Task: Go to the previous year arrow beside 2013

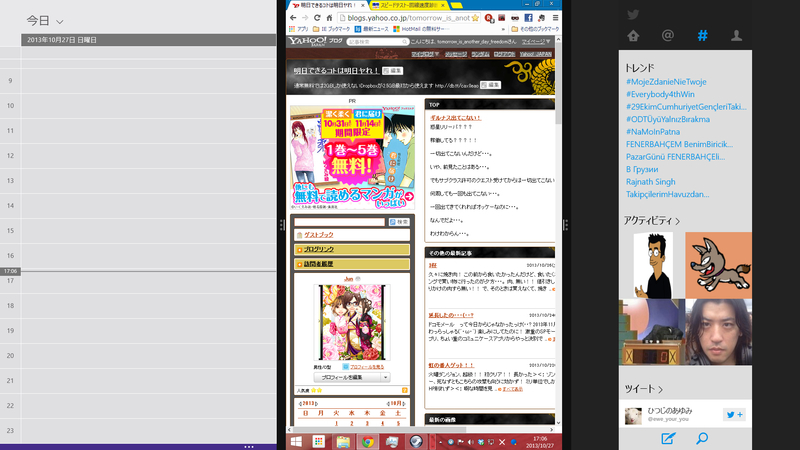Action: 300,404
